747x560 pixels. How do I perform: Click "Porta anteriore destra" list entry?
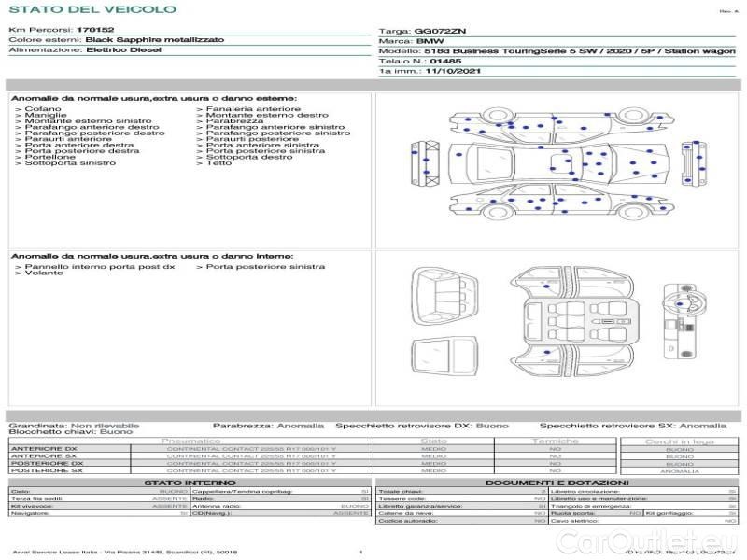[x=79, y=145]
